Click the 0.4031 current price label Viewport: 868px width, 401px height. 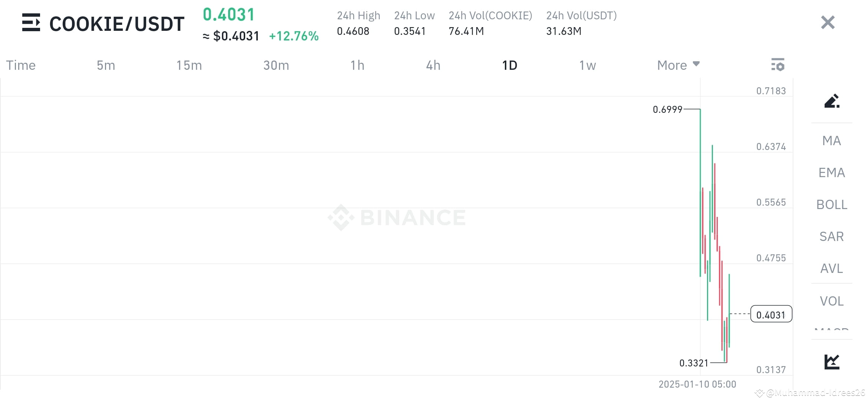tap(771, 314)
